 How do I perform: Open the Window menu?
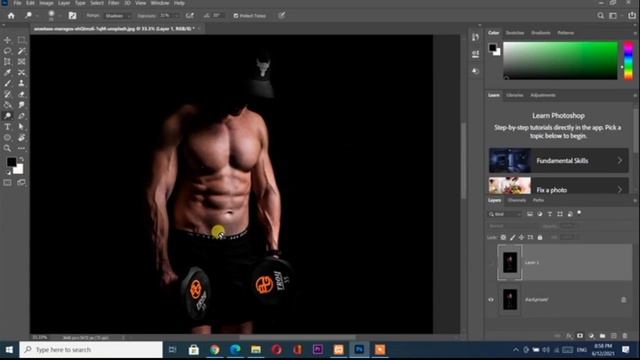pos(160,3)
